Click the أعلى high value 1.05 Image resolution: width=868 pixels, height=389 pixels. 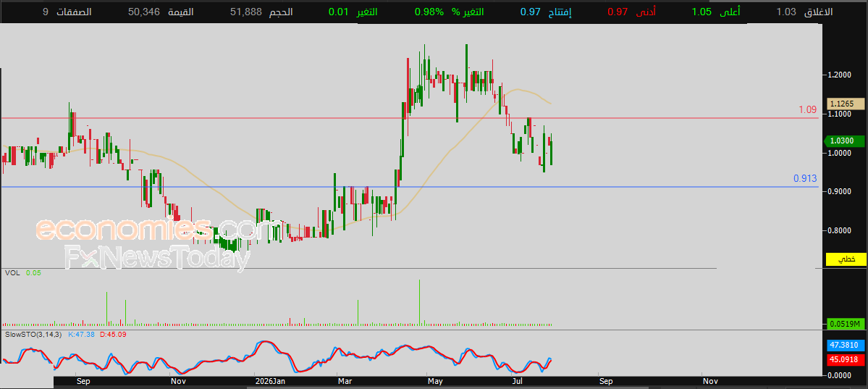[703, 12]
